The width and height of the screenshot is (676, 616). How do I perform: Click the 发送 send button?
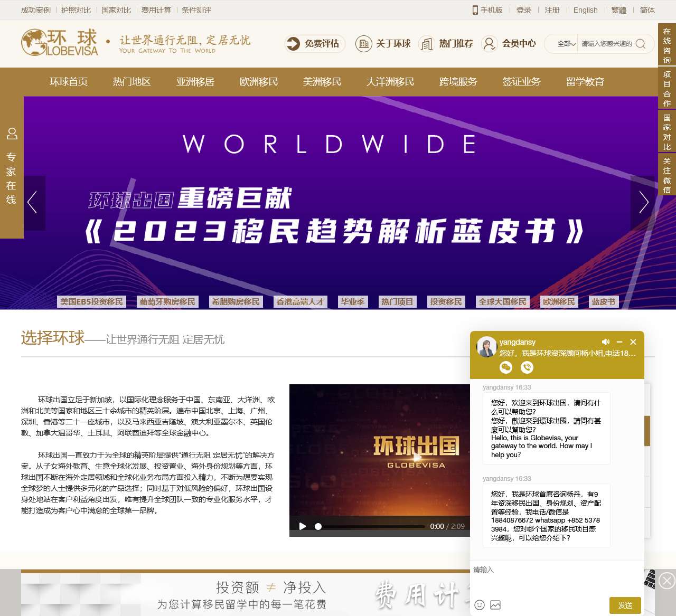pyautogui.click(x=625, y=605)
